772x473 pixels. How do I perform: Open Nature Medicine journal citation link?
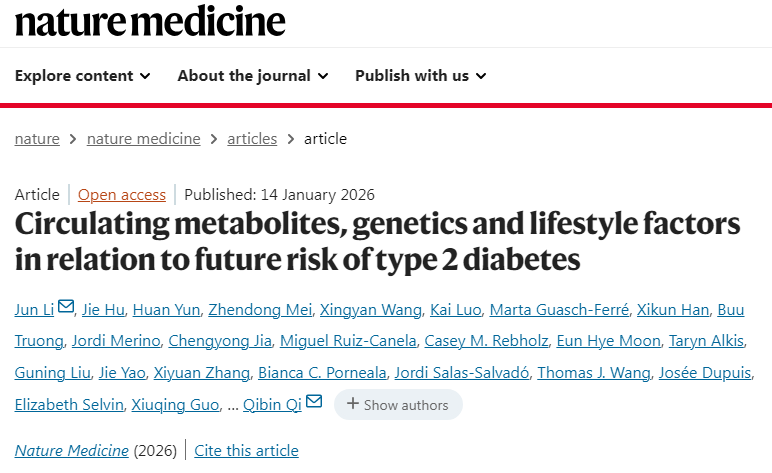click(x=72, y=451)
